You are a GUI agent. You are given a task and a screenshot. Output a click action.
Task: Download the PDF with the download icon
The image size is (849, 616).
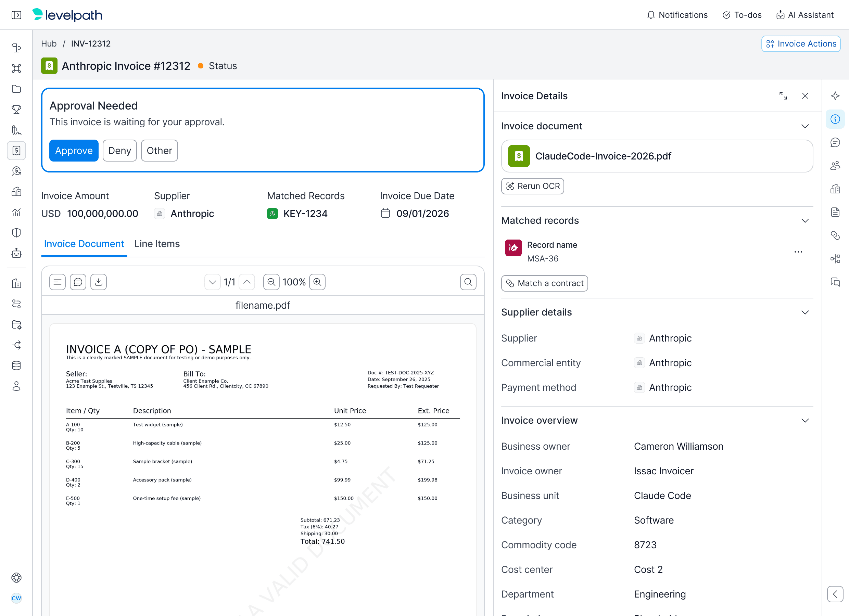tap(99, 282)
